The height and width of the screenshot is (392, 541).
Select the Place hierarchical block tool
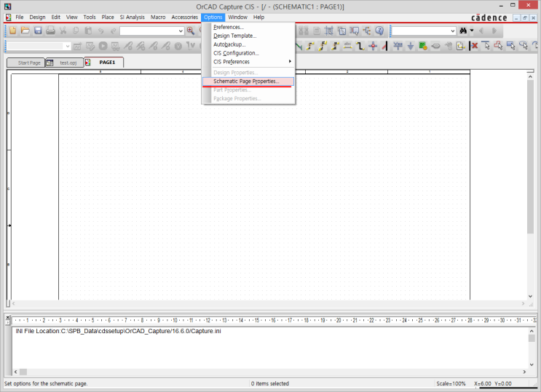423,46
